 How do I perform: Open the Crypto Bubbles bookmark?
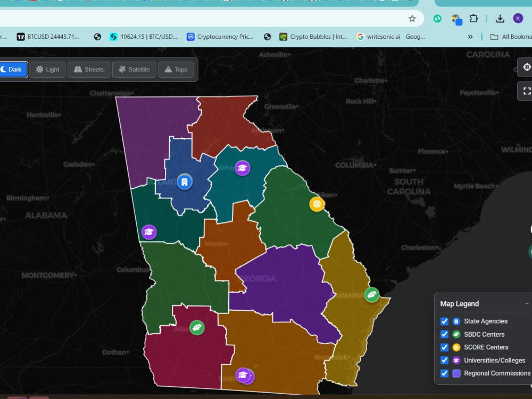(x=313, y=37)
